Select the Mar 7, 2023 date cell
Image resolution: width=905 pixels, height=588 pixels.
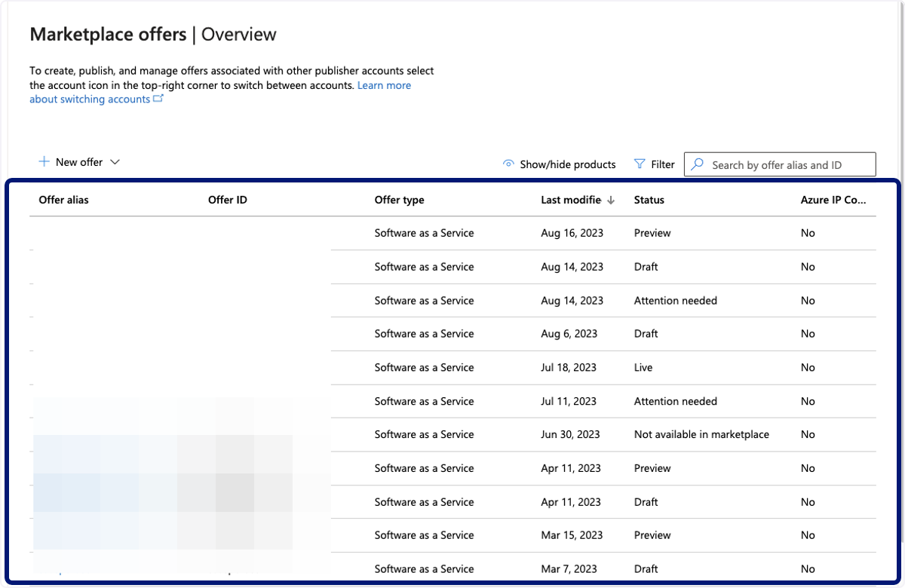click(569, 568)
